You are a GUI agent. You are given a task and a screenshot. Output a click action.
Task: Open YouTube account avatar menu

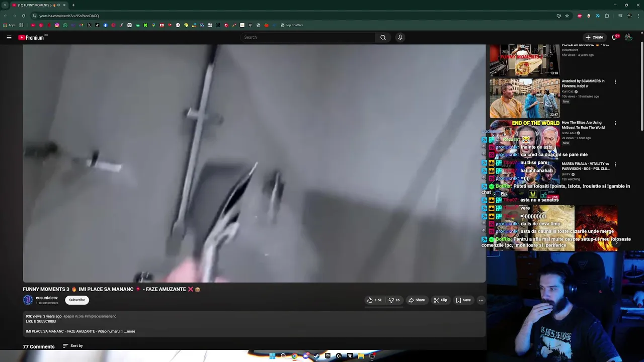pos(628,37)
